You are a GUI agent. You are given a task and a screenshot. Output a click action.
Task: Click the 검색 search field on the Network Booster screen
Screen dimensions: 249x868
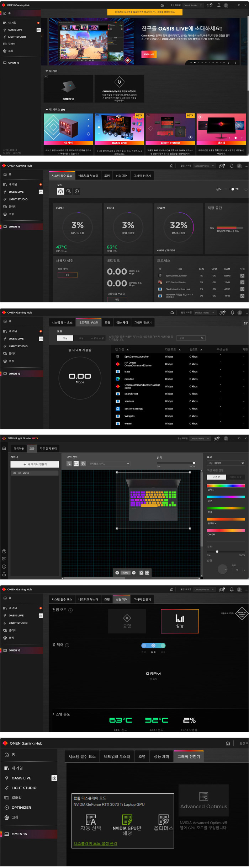[191, 338]
